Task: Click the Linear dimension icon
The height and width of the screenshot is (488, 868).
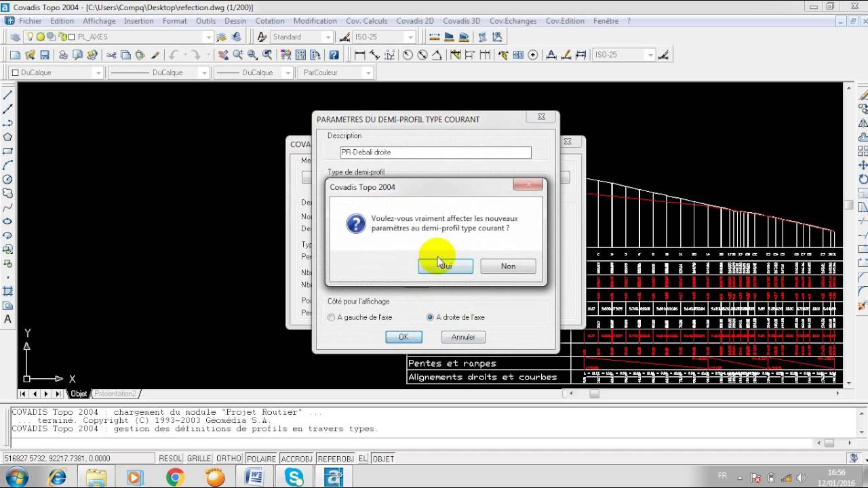Action: coord(359,55)
